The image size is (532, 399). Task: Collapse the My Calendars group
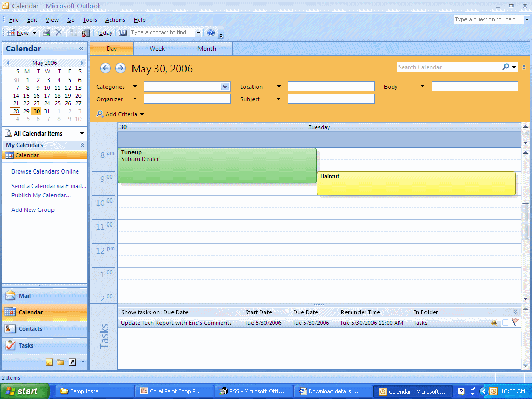[82, 145]
